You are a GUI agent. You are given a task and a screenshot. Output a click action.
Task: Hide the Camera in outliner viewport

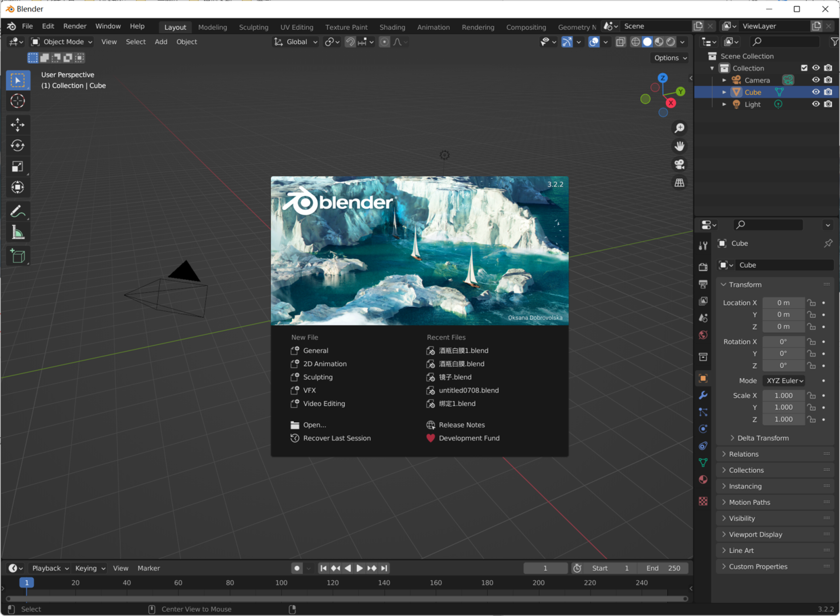click(816, 80)
